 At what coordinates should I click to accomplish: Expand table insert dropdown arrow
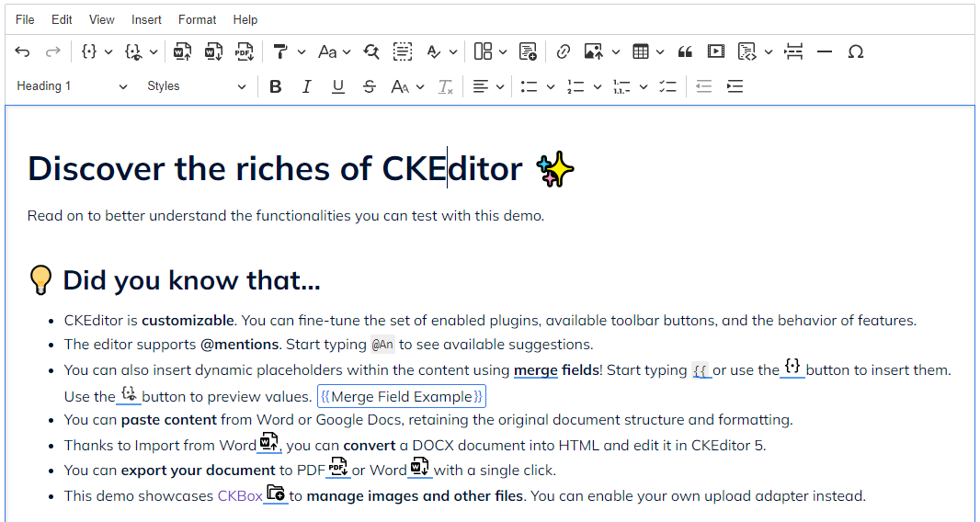coord(659,51)
